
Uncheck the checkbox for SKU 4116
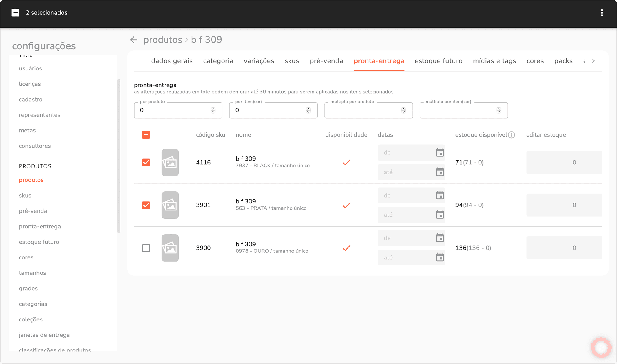tap(146, 162)
